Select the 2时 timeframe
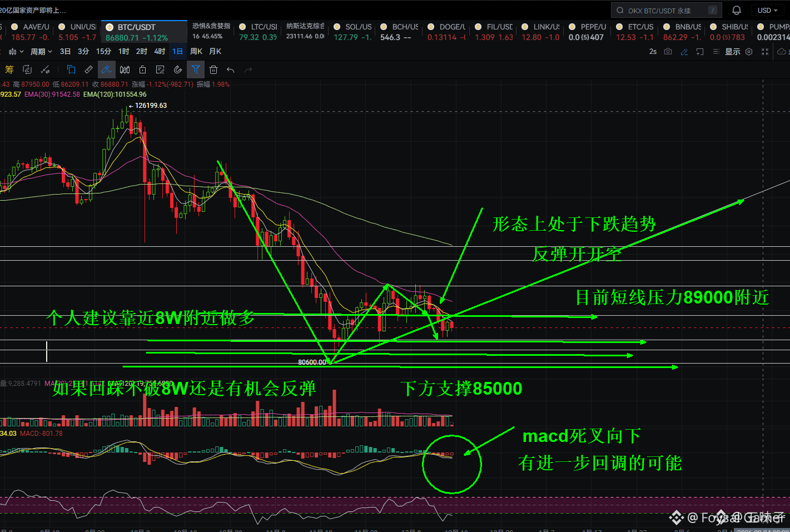The image size is (790, 532). coord(142,52)
